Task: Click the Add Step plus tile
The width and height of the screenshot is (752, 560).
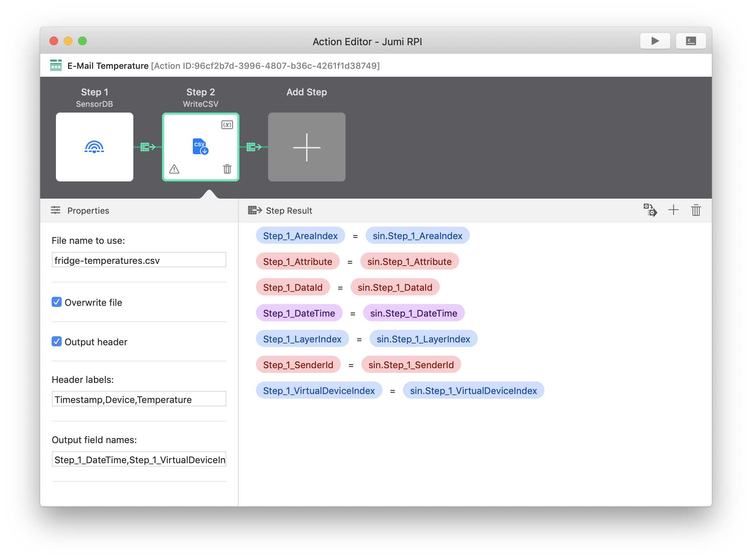Action: pos(307,147)
